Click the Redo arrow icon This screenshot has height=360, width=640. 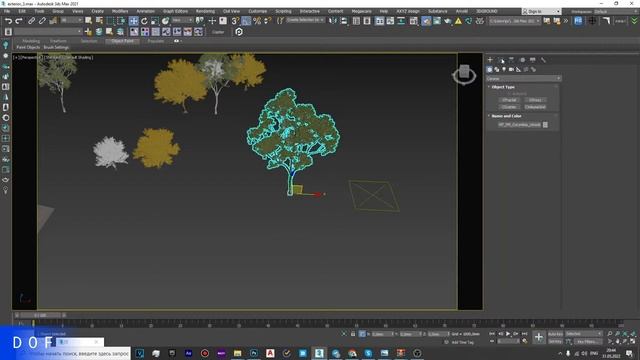click(x=19, y=20)
